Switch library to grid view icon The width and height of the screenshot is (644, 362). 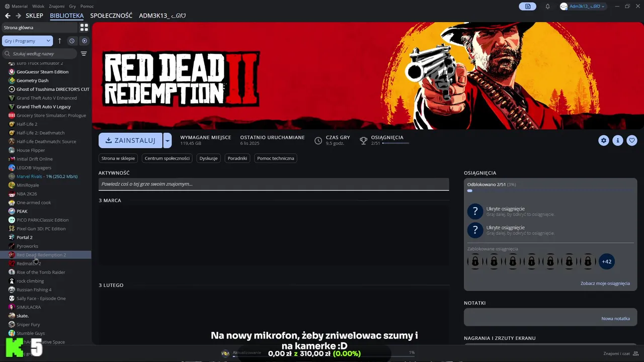(84, 28)
